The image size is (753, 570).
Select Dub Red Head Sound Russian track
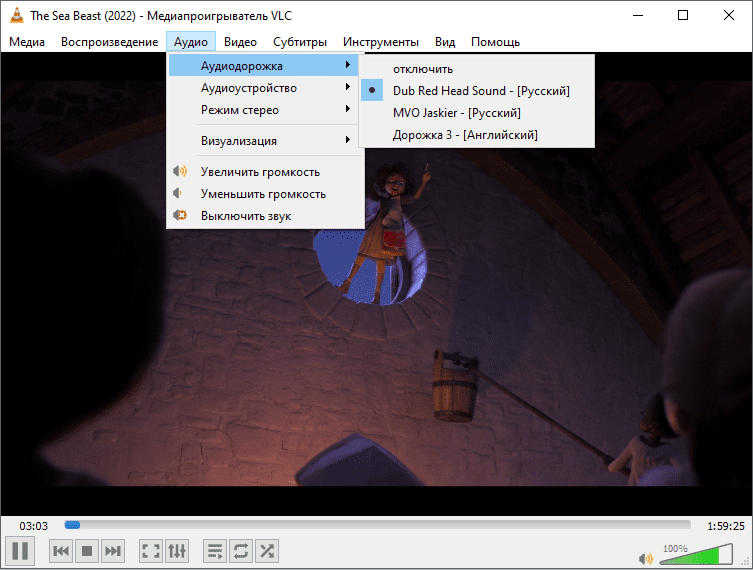[477, 91]
